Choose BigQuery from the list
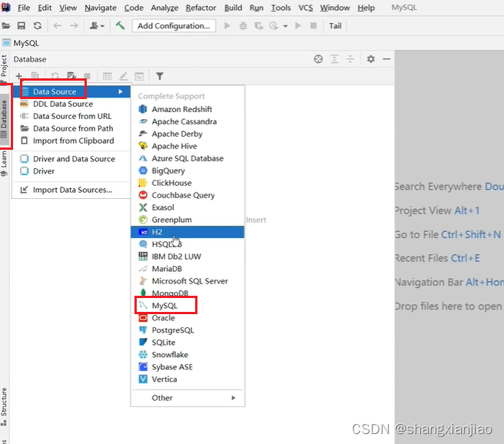 coord(187,171)
